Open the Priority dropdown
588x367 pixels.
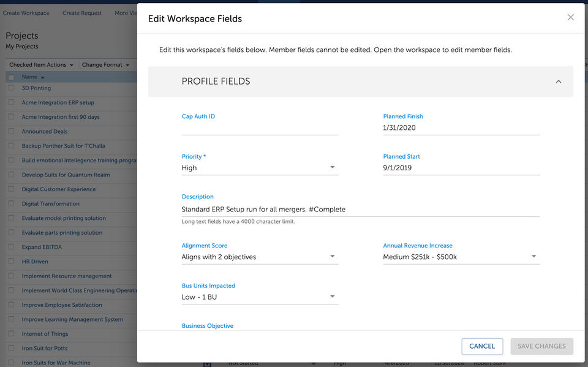coord(260,168)
